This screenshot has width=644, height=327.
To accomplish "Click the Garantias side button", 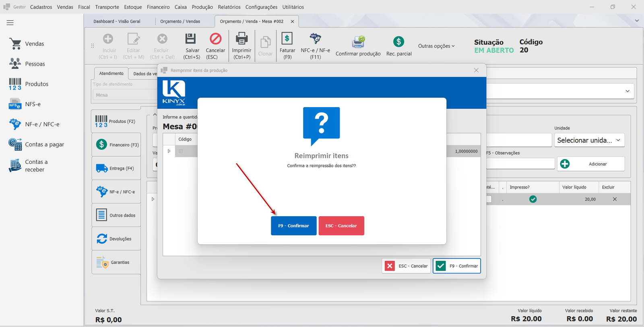I will [x=116, y=262].
